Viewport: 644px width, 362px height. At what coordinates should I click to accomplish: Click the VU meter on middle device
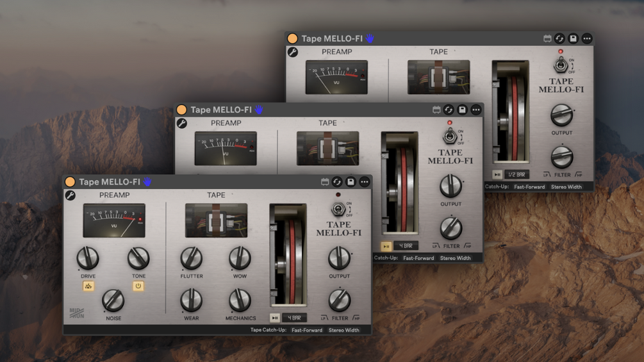coord(226,149)
